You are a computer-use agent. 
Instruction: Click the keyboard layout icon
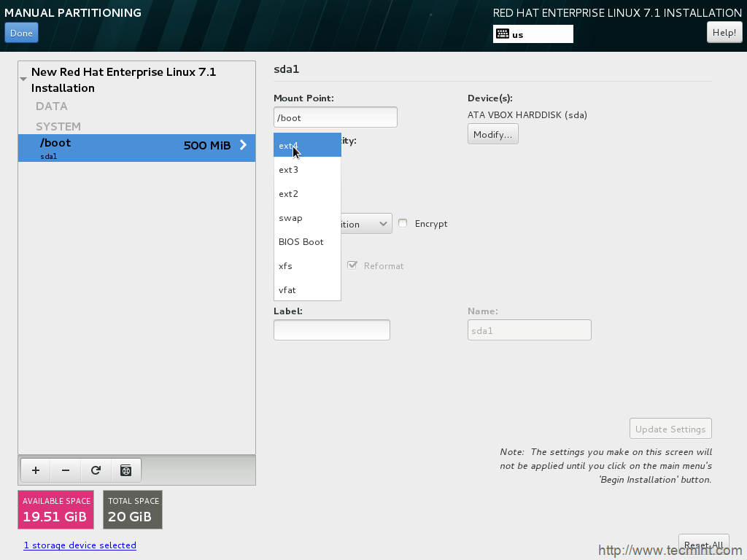tap(502, 34)
